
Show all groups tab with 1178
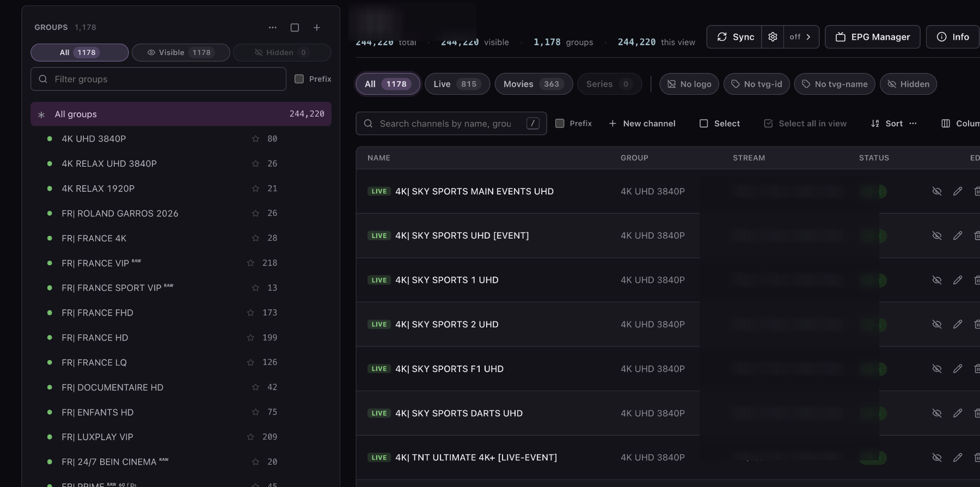[x=79, y=52]
